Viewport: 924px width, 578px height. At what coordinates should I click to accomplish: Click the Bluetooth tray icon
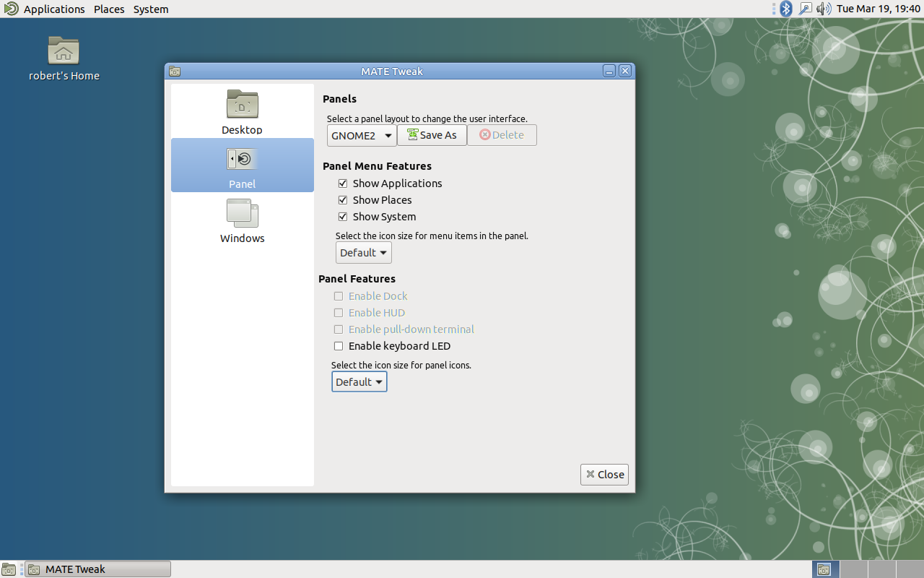tap(786, 9)
